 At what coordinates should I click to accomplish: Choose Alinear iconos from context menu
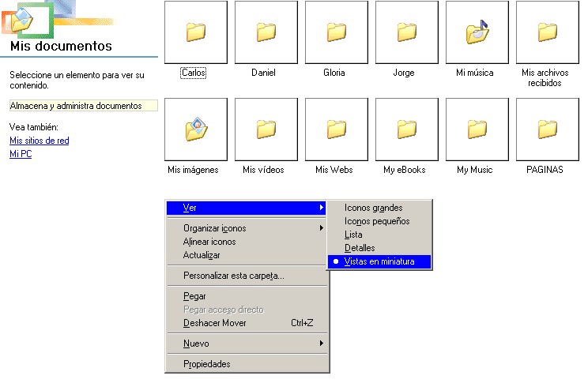tap(246, 242)
